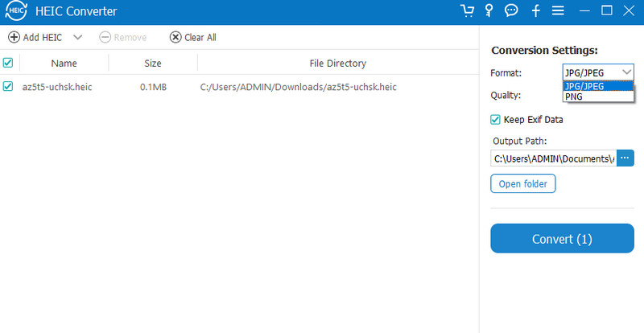Viewport: 644px width, 333px height.
Task: Open the feedback chat bubble icon
Action: 511,10
